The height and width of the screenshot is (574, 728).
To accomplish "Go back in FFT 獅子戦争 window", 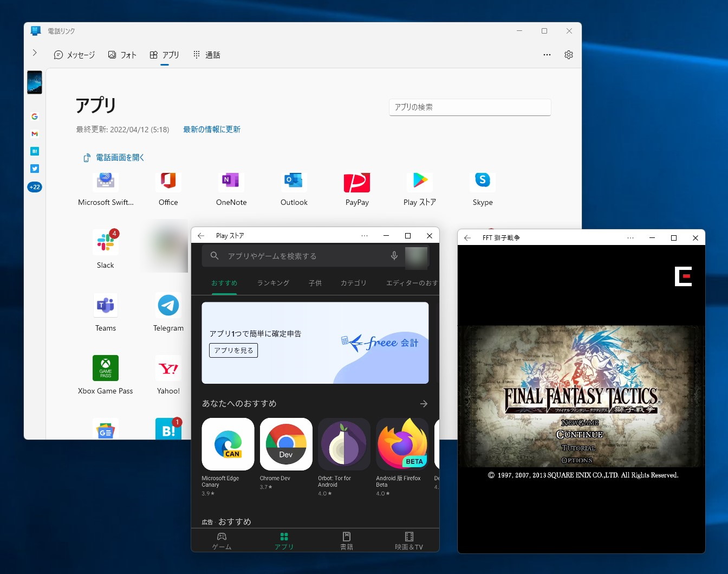I will coord(467,238).
